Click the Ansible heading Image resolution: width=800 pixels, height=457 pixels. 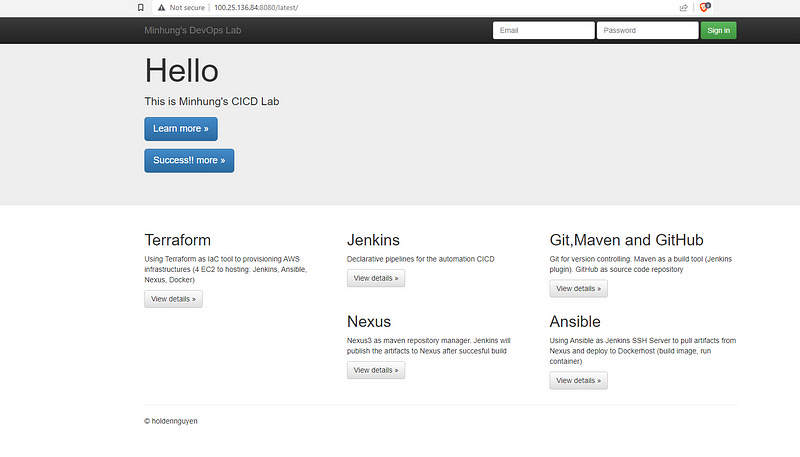point(575,321)
